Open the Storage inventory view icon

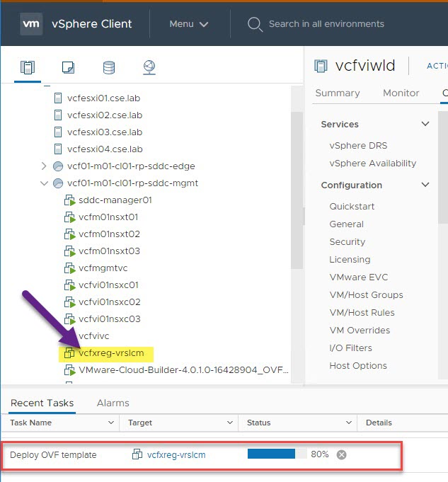(x=109, y=67)
